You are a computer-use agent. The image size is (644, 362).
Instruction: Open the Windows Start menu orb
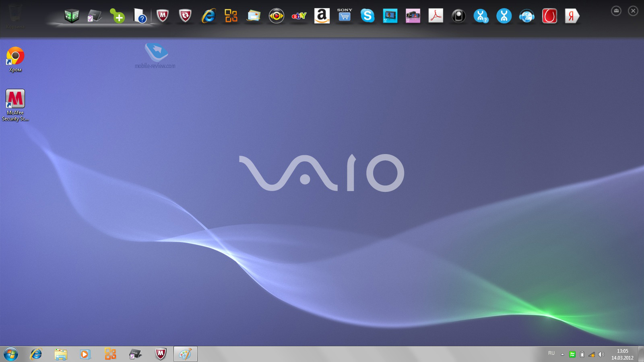point(11,354)
